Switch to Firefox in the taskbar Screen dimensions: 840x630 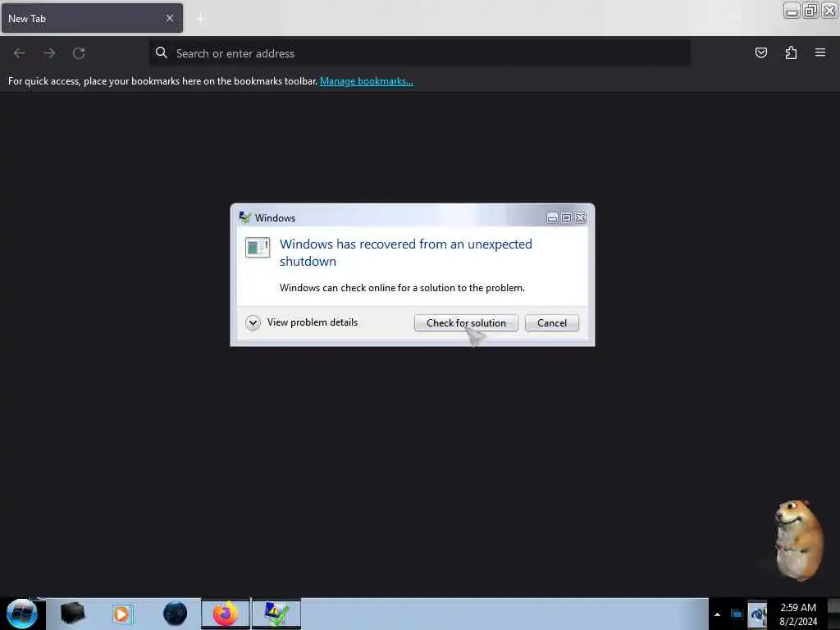pos(226,614)
